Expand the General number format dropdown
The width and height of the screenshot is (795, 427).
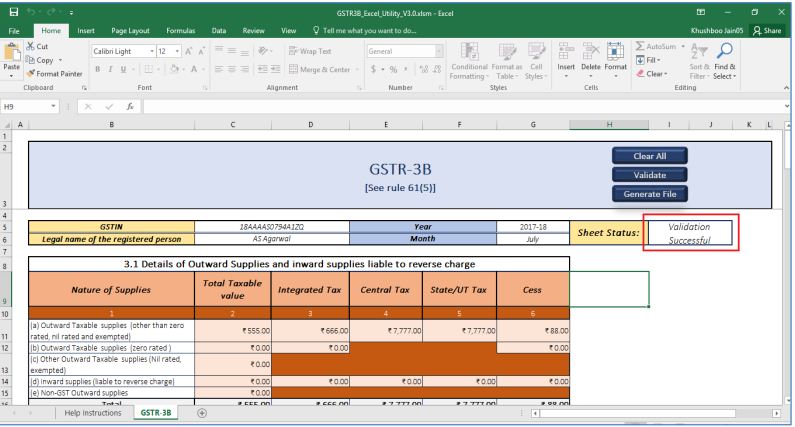point(439,51)
